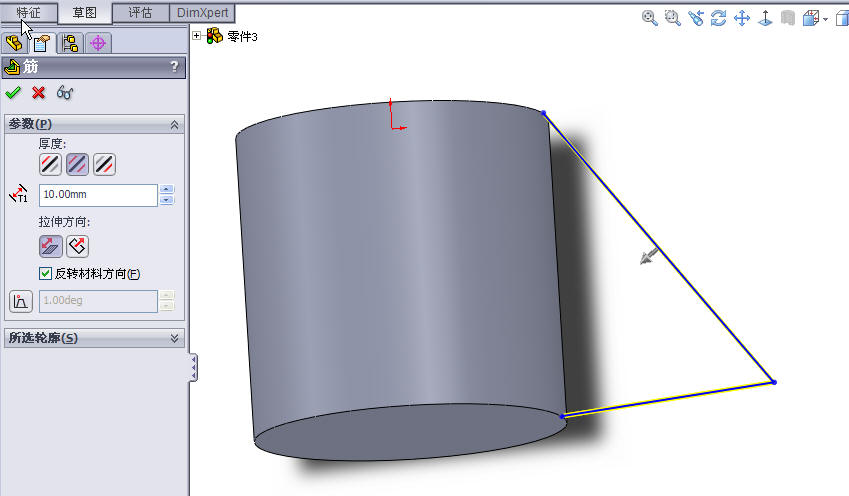Click the 筋 property panel title

click(x=30, y=67)
